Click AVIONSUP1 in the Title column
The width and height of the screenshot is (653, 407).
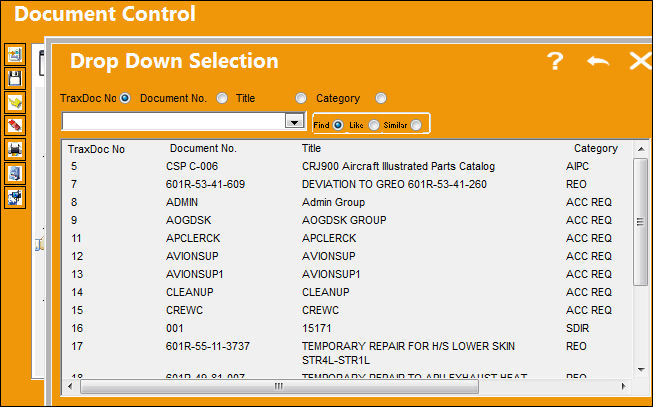coord(331,274)
